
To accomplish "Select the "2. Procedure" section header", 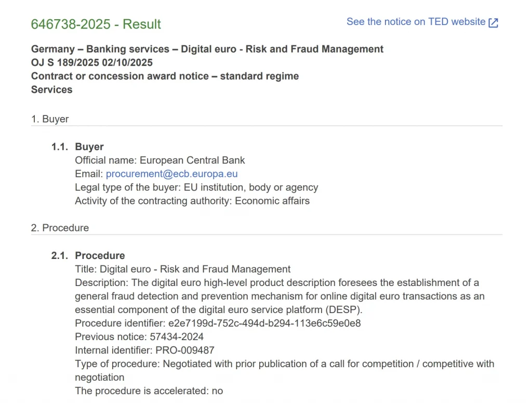I will (x=60, y=228).
